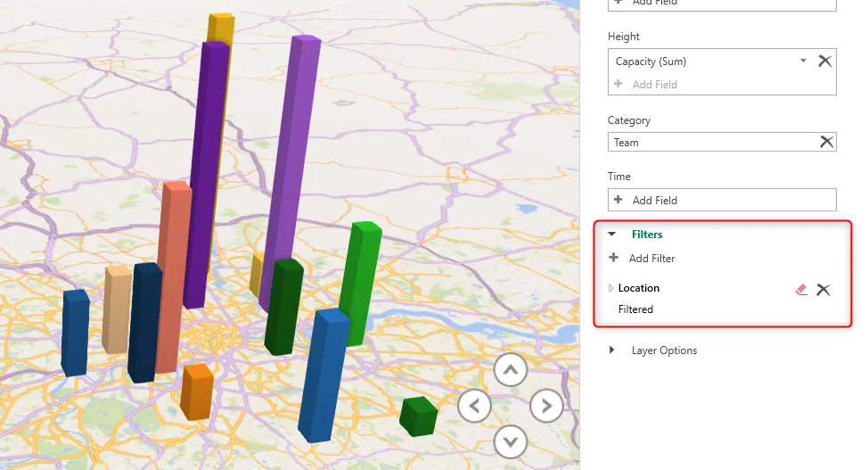Select the tan bar on the map
Image resolution: width=868 pixels, height=470 pixels.
pos(116,309)
